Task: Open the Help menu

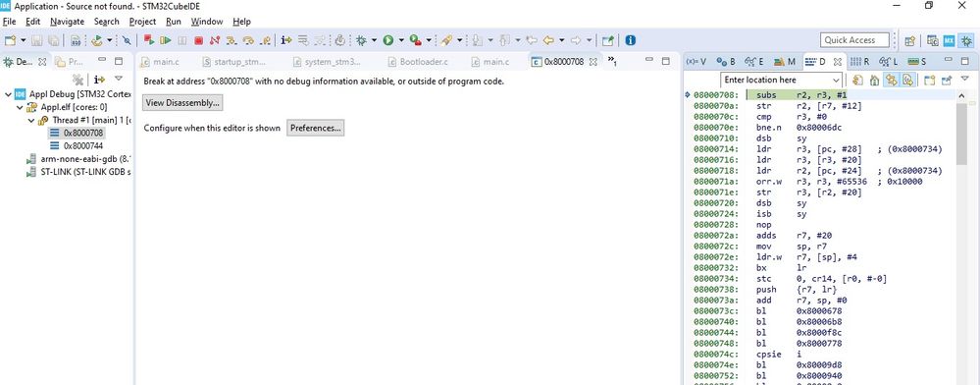Action: [x=242, y=22]
